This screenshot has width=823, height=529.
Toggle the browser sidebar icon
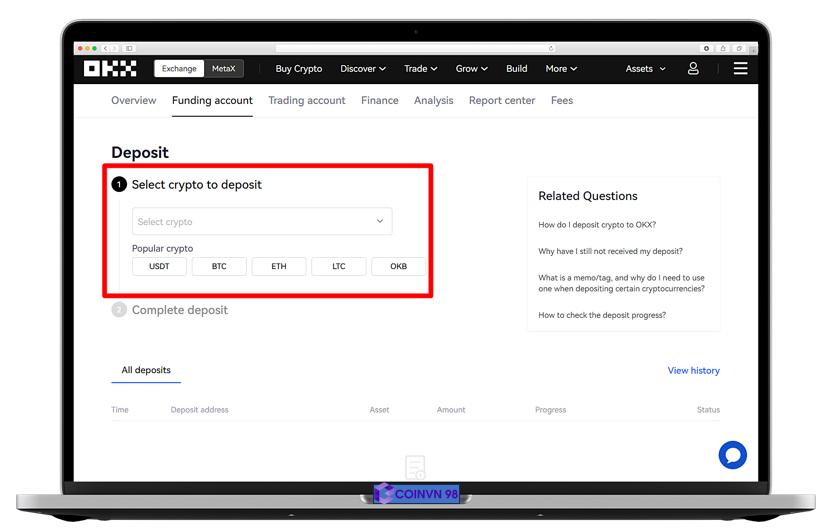(x=129, y=48)
